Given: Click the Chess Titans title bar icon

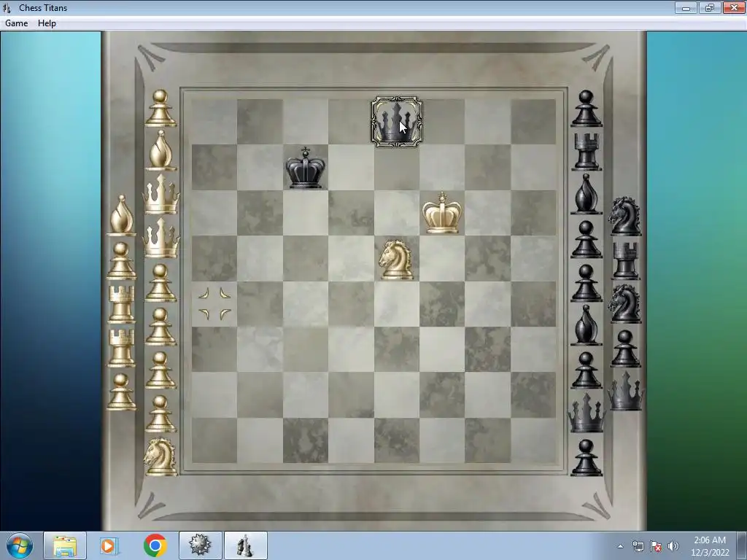Looking at the screenshot, I should [7, 7].
